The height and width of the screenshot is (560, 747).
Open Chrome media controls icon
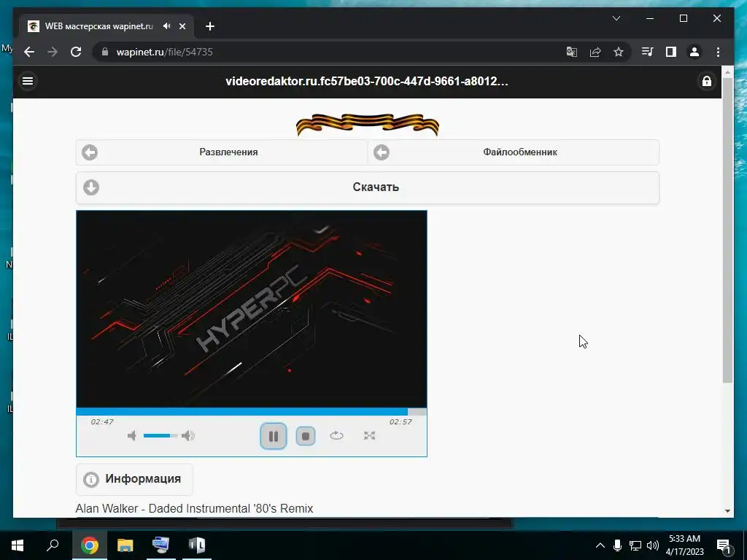648,52
